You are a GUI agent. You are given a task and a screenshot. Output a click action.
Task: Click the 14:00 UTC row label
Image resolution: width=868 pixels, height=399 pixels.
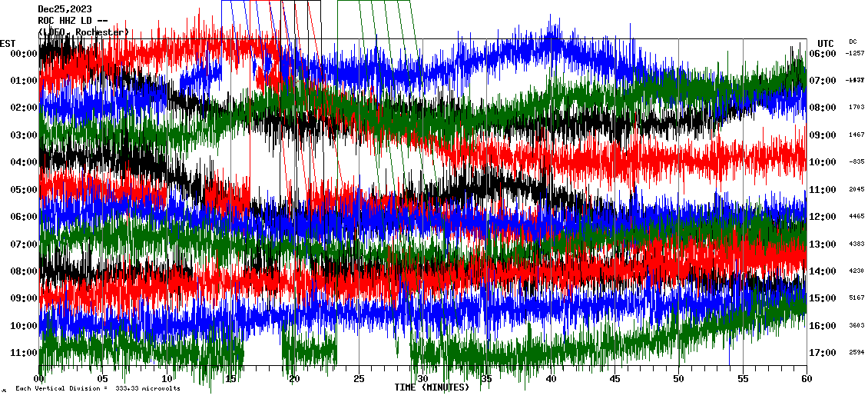823,271
